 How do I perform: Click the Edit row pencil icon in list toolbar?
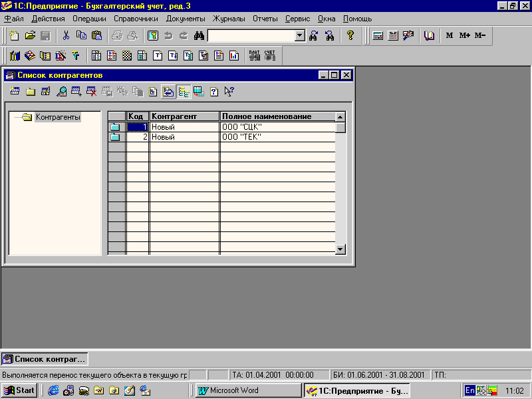coord(46,92)
